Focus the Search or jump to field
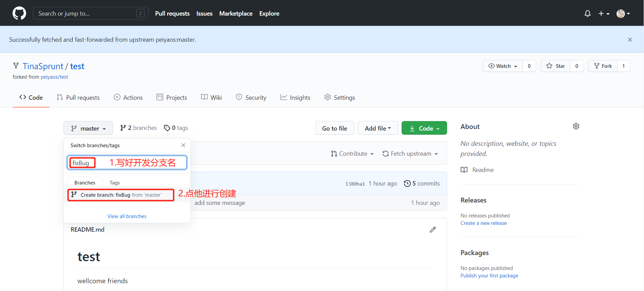This screenshot has height=291, width=644. pos(91,13)
